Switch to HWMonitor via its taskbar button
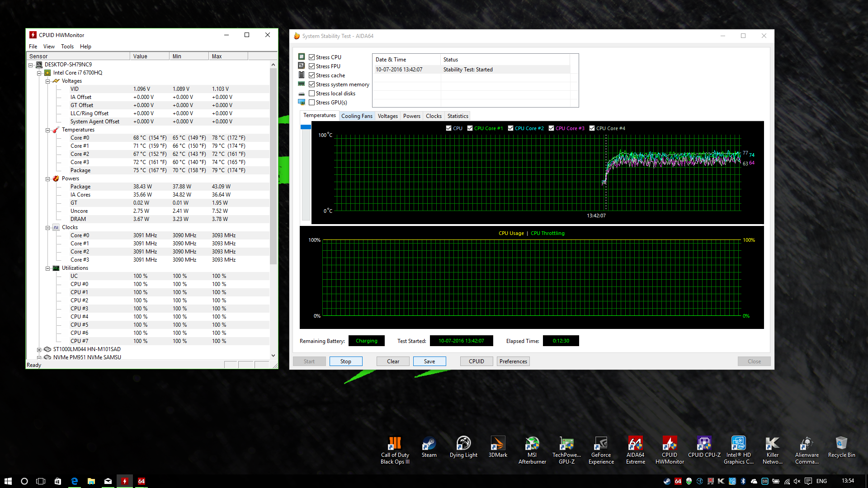Viewport: 868px width, 488px height. pos(125,481)
